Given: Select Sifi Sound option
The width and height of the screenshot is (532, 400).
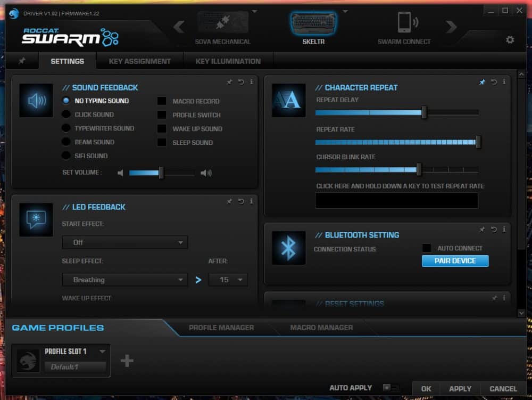Looking at the screenshot, I should (66, 156).
